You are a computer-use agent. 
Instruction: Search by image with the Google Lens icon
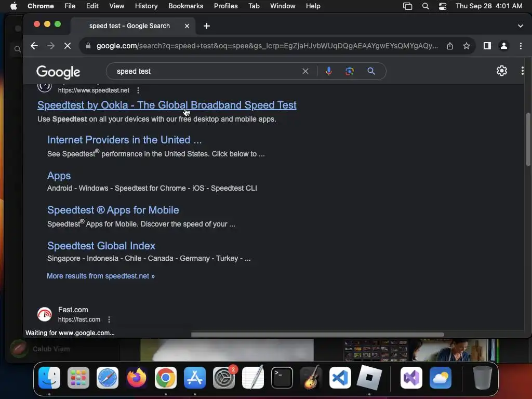(x=350, y=71)
